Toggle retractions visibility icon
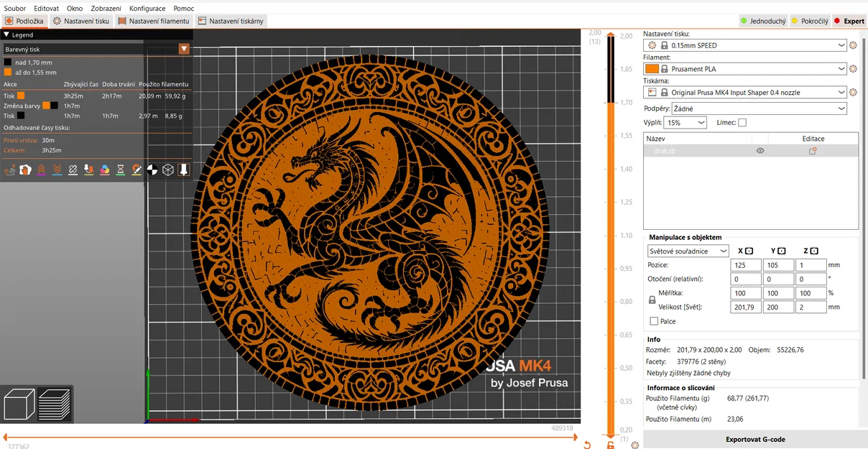The image size is (868, 449). pyautogui.click(x=41, y=170)
